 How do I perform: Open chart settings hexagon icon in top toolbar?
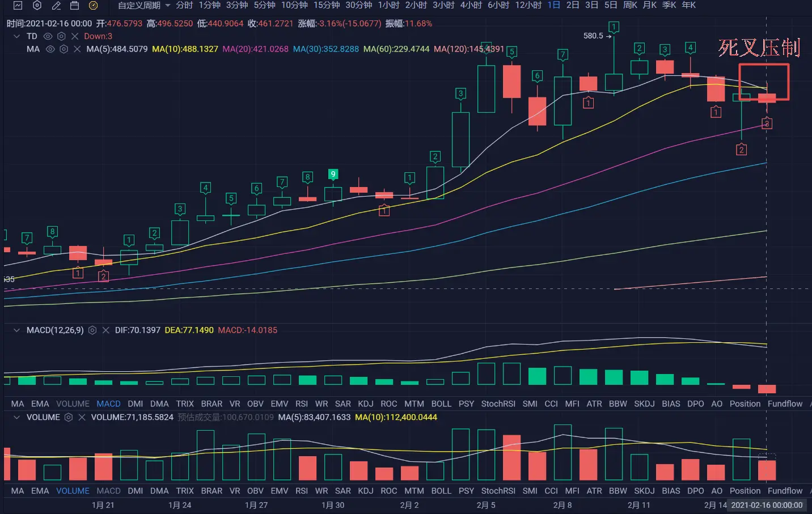37,5
